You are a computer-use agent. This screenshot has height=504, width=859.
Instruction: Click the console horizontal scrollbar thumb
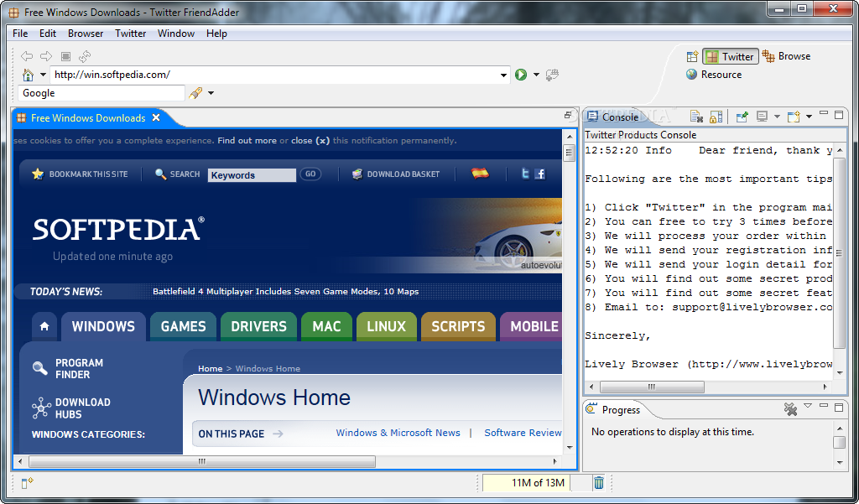(x=652, y=387)
